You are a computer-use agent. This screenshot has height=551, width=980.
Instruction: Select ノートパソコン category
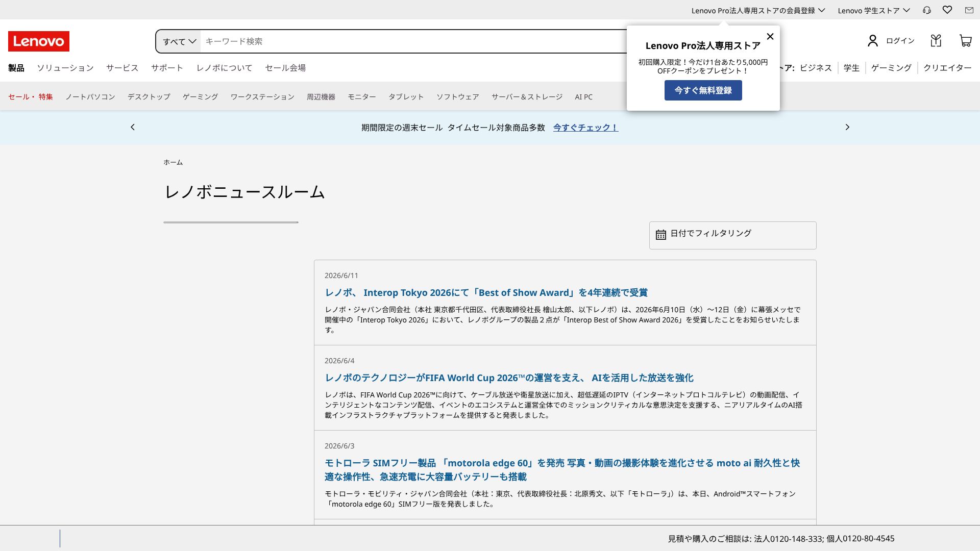point(90,97)
